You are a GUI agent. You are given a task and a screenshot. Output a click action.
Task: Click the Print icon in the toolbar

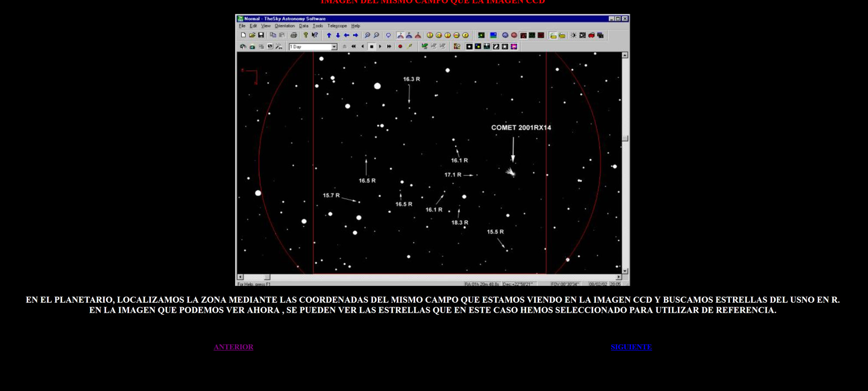(294, 35)
